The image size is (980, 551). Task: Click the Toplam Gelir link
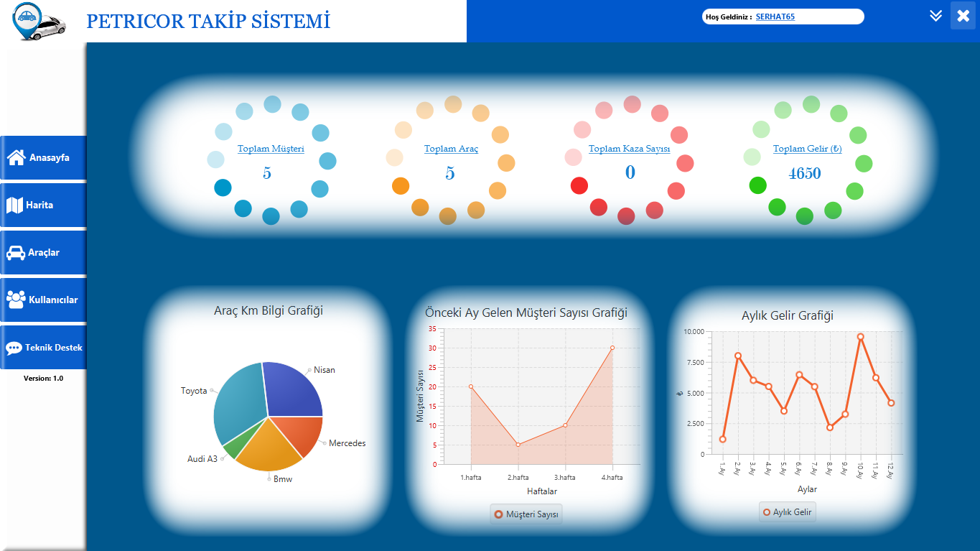806,149
